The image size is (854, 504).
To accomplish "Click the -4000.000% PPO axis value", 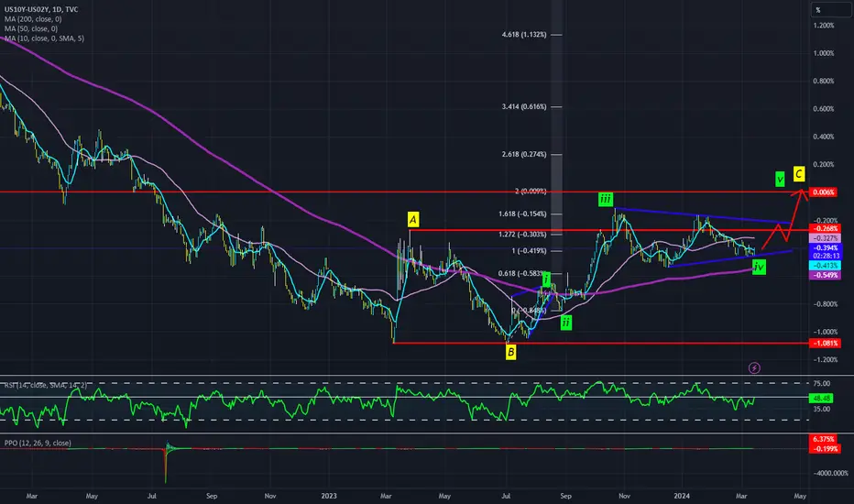I will coord(830,474).
